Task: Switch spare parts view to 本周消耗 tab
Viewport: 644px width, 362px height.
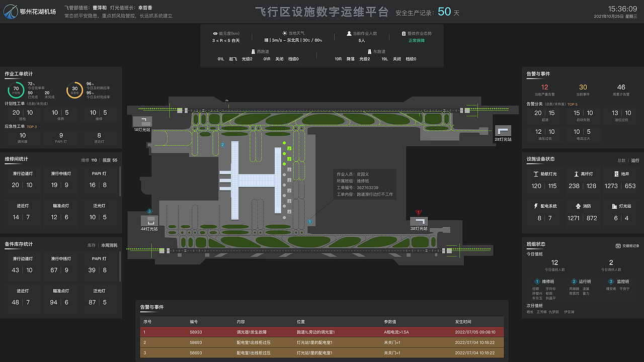Action: [x=109, y=245]
